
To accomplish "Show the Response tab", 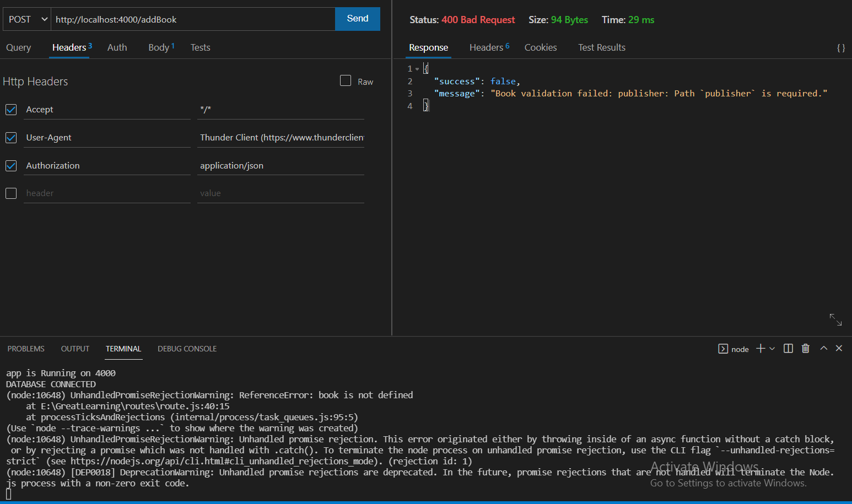I will (x=429, y=47).
